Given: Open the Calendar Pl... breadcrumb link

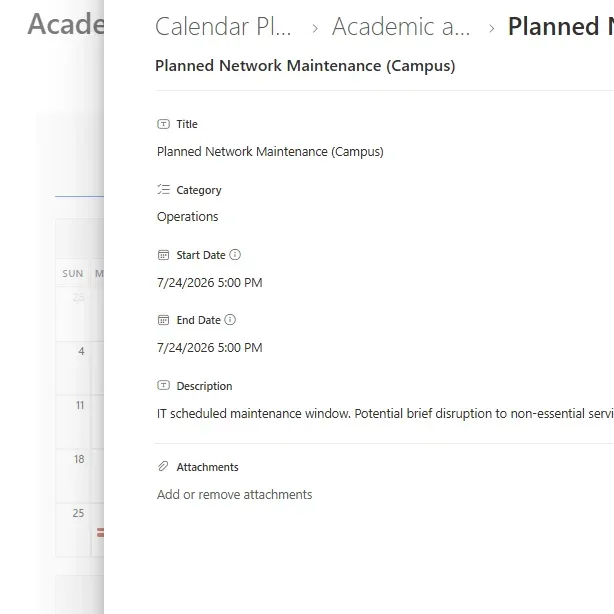Looking at the screenshot, I should pyautogui.click(x=224, y=27).
